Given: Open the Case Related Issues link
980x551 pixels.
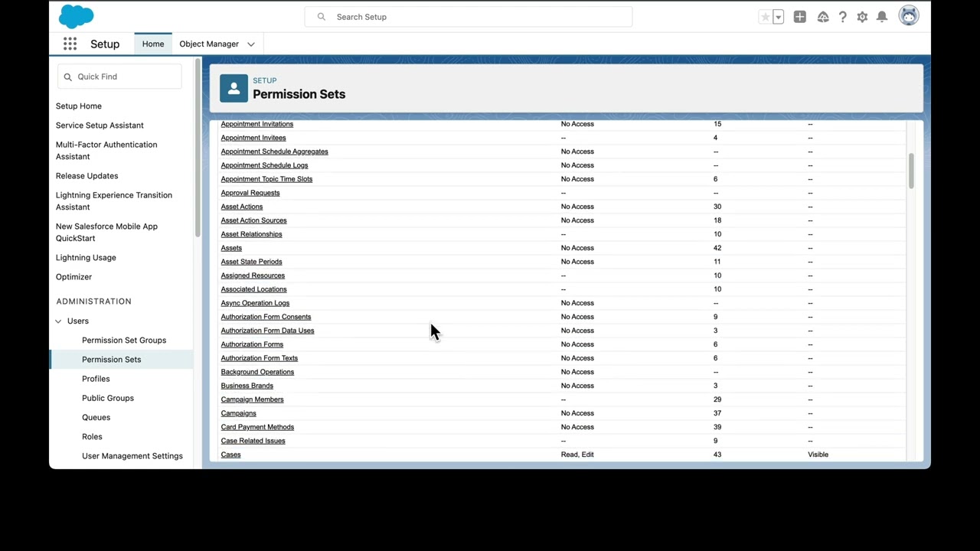Looking at the screenshot, I should pyautogui.click(x=253, y=441).
